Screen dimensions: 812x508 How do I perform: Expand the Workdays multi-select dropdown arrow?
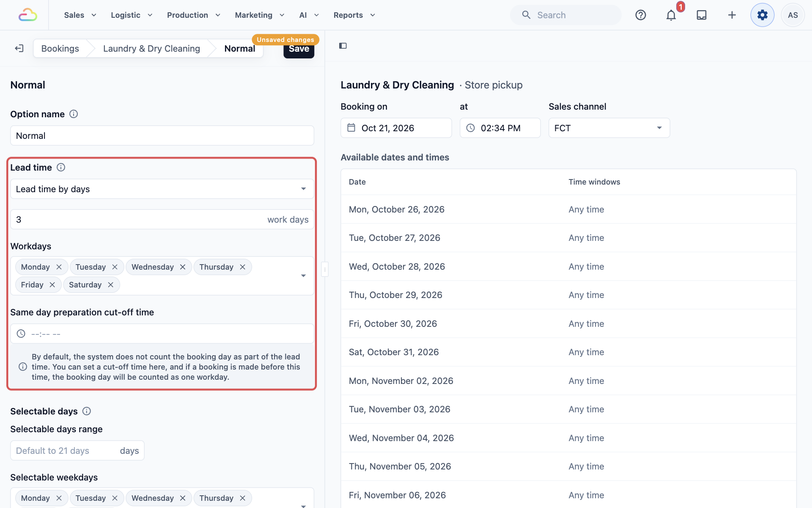pyautogui.click(x=303, y=276)
